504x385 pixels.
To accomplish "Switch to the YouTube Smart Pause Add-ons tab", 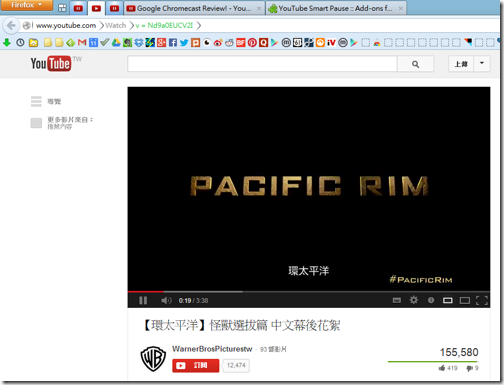I will 336,8.
